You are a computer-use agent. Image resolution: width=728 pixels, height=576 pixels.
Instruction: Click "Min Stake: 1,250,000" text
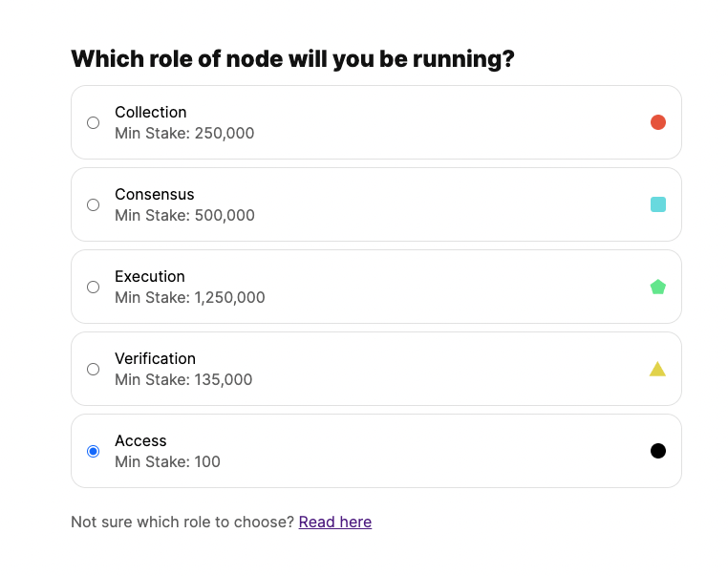click(x=190, y=297)
